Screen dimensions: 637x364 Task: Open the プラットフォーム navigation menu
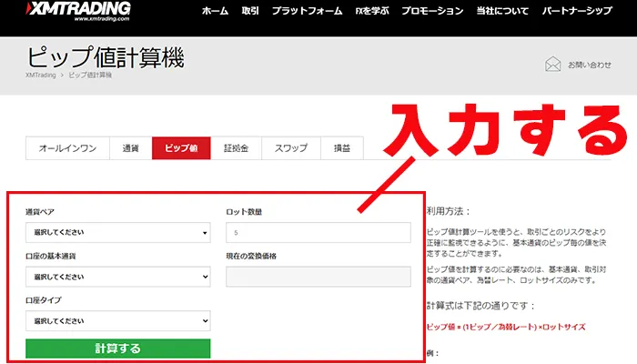point(307,11)
